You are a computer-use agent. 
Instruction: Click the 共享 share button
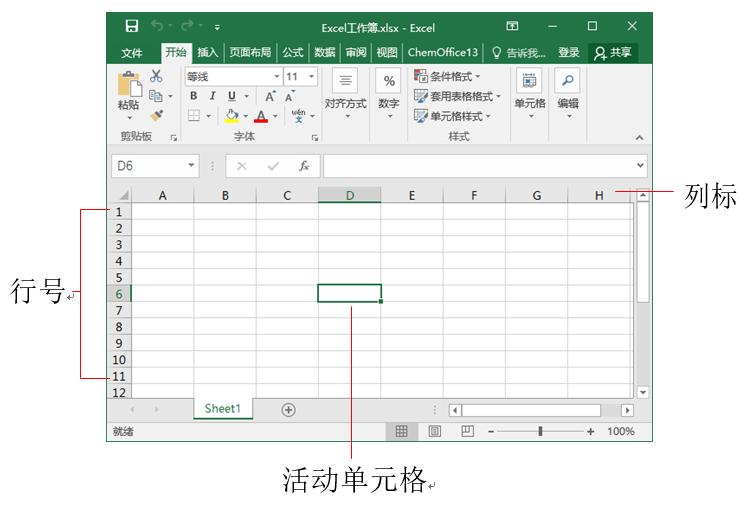(612, 52)
